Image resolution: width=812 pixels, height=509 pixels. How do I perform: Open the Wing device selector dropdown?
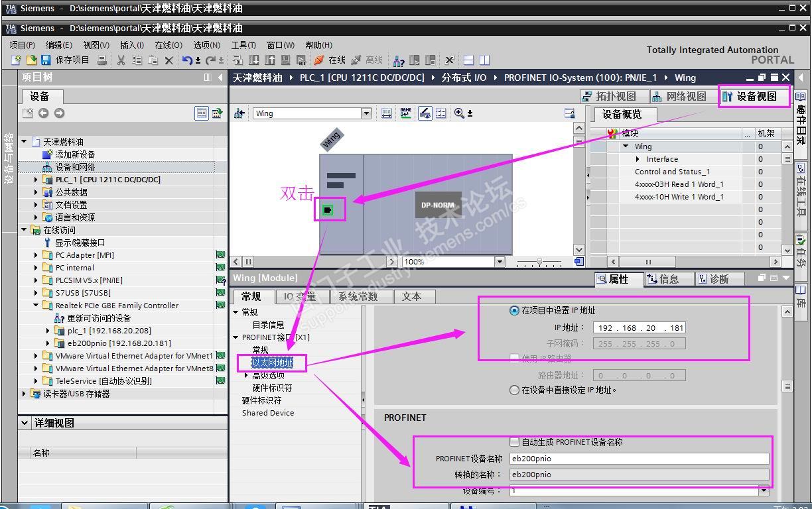[366, 113]
